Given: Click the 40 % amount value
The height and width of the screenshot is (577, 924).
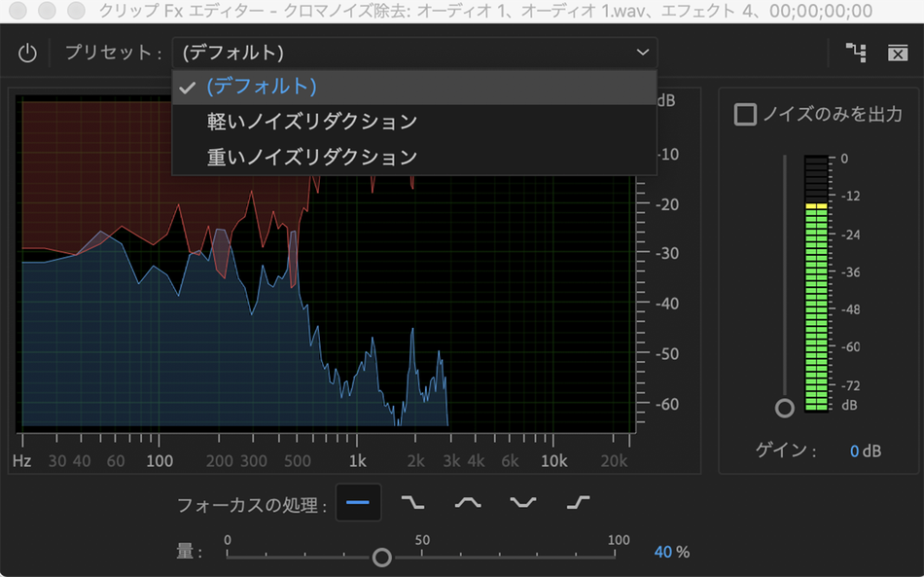Looking at the screenshot, I should (672, 552).
